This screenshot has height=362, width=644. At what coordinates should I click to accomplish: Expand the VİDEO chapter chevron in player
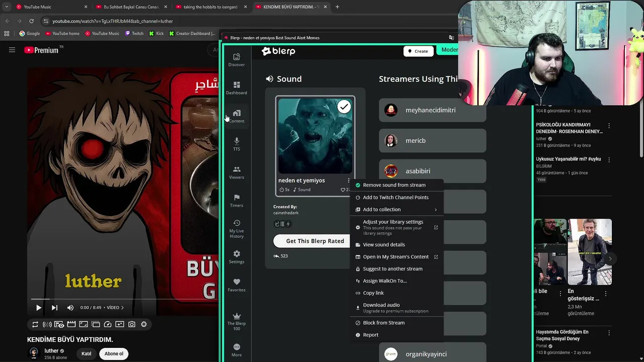point(122,308)
